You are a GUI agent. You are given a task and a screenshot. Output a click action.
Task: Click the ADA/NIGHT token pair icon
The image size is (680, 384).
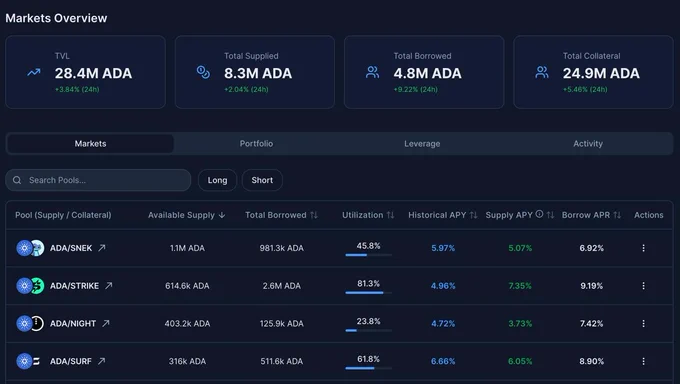coord(30,323)
